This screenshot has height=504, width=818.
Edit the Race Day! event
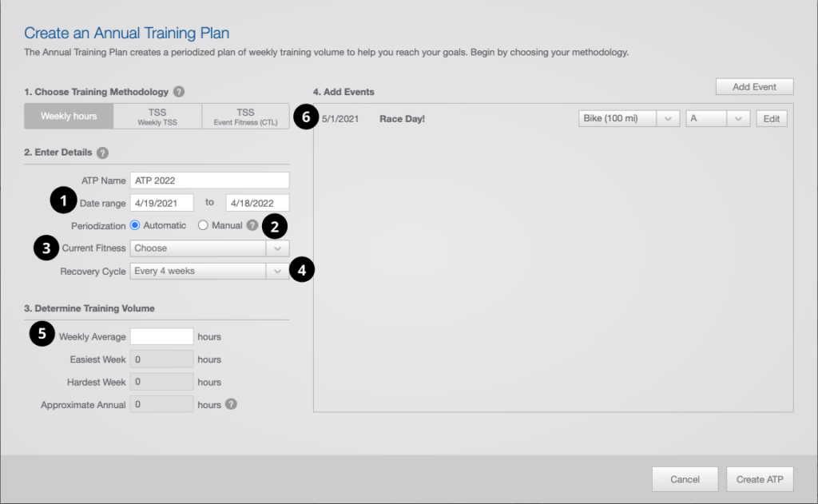(x=771, y=118)
